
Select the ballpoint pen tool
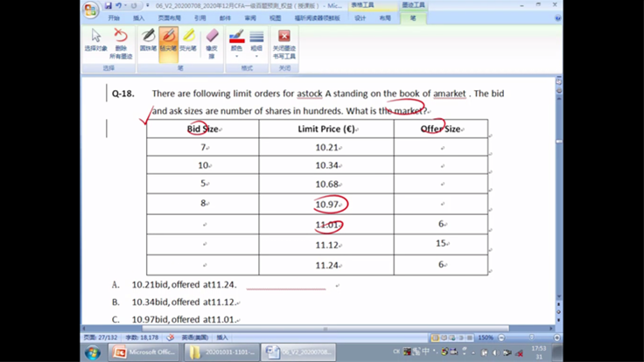click(147, 41)
